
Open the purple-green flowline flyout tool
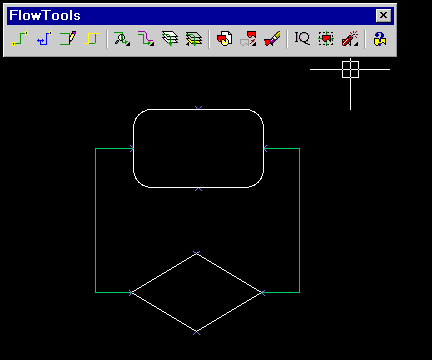click(x=146, y=39)
